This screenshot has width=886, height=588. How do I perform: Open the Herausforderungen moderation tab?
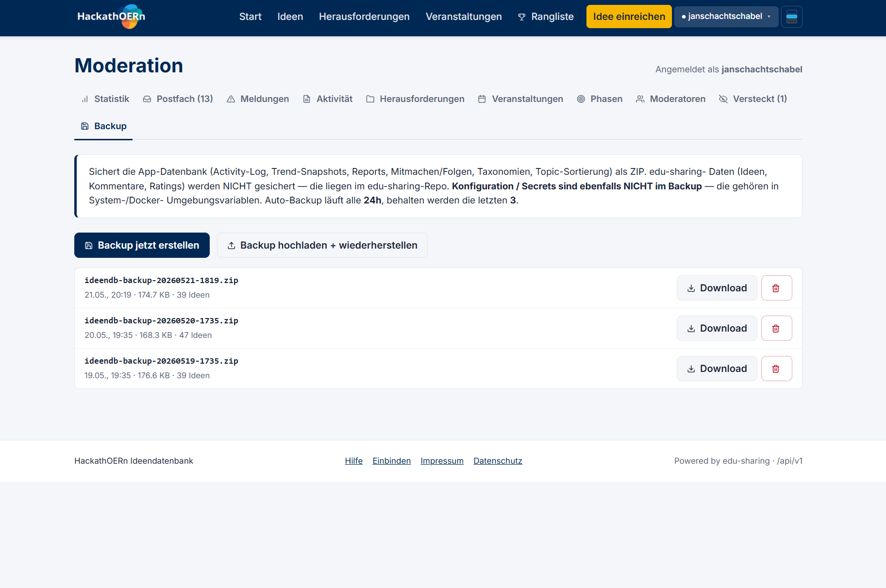pyautogui.click(x=416, y=99)
